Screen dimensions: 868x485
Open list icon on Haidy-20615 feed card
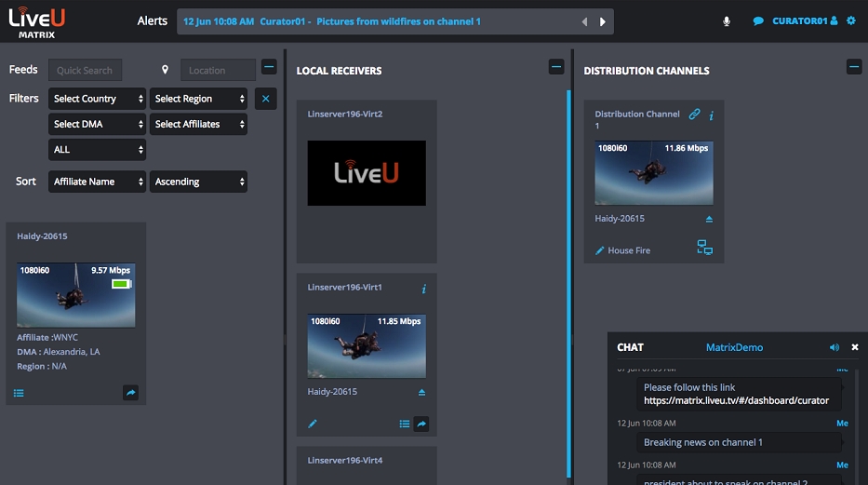coord(19,393)
